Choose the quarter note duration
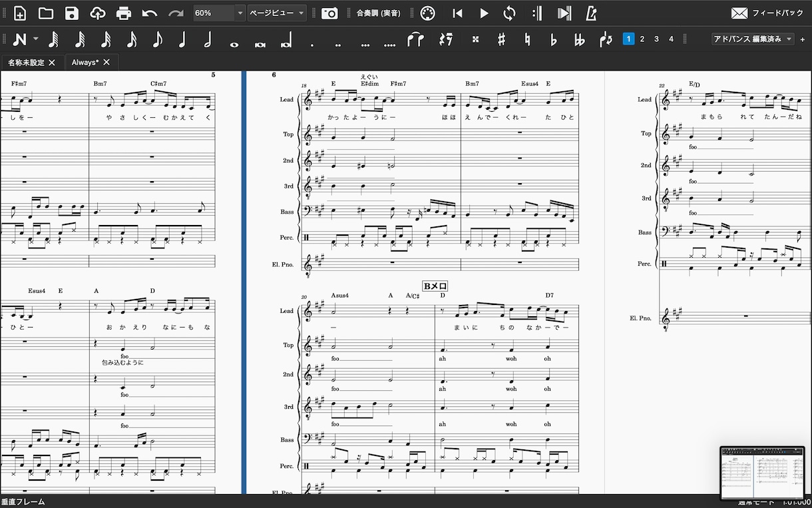This screenshot has width=812, height=508. pyautogui.click(x=182, y=39)
